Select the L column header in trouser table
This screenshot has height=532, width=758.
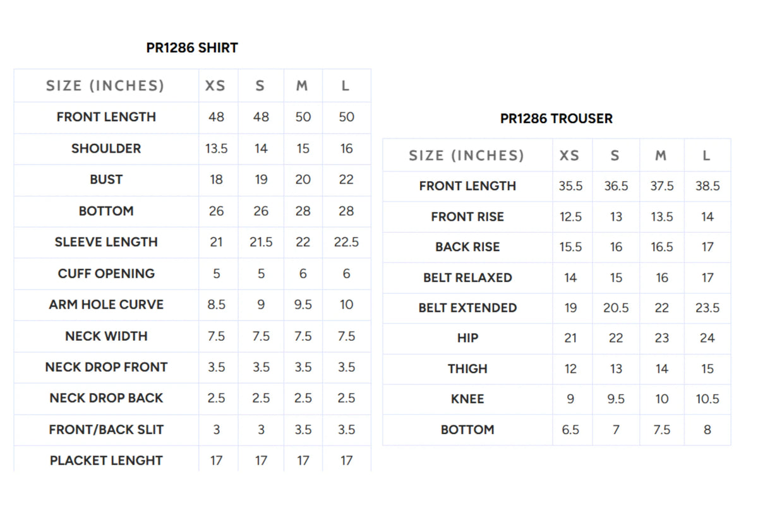click(x=706, y=155)
